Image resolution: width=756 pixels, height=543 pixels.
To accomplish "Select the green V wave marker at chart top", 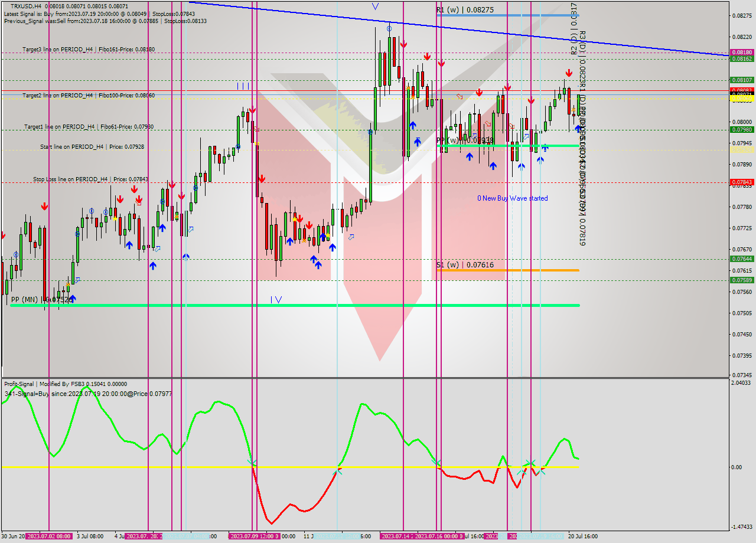I will (374, 6).
